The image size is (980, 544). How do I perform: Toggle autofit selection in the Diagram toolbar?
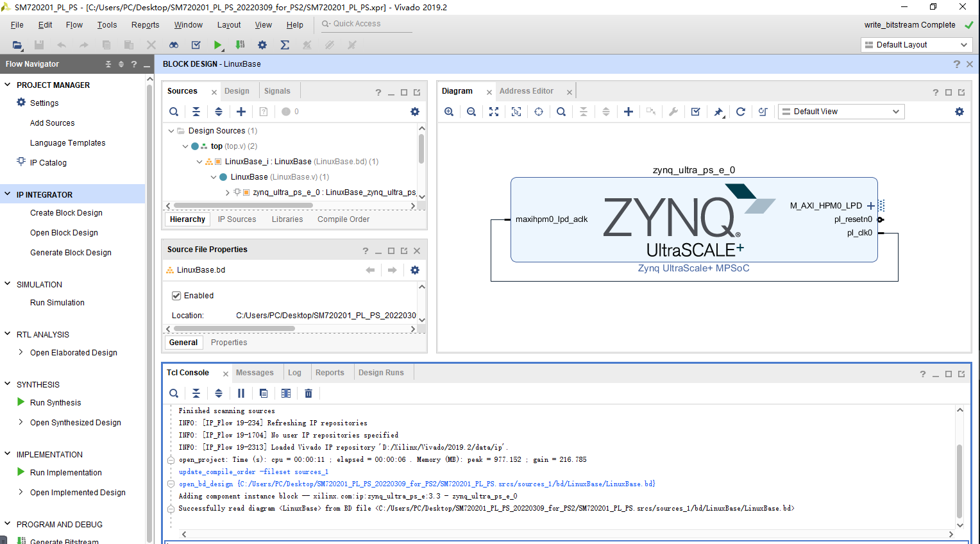516,111
